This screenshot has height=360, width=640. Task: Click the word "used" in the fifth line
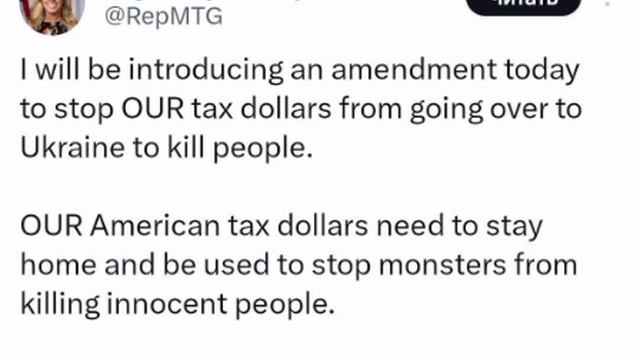point(236,264)
